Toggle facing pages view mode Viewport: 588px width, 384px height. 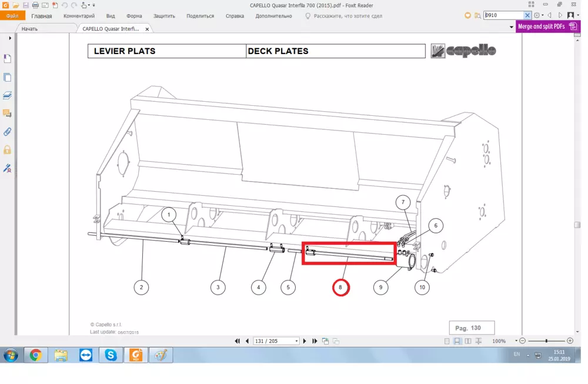(468, 341)
